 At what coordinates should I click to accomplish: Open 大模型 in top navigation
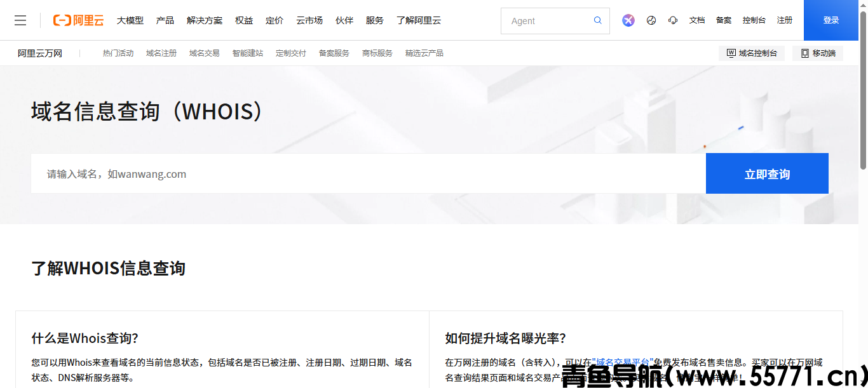pyautogui.click(x=130, y=20)
